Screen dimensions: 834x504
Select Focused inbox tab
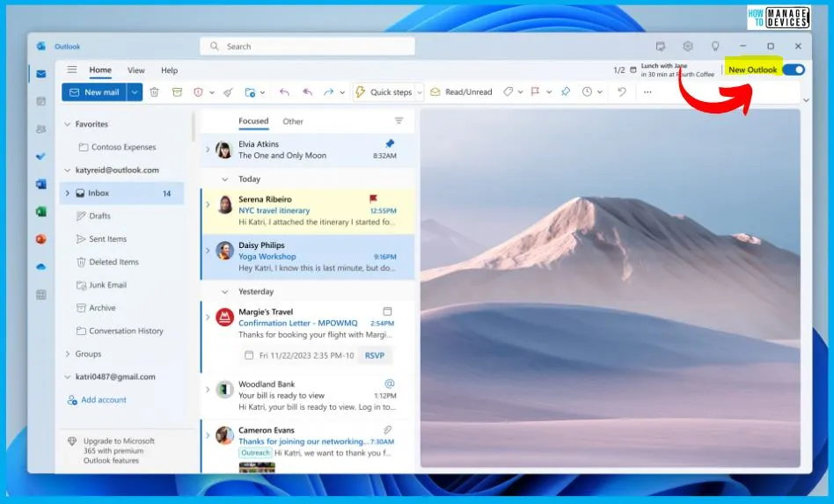[x=253, y=121]
